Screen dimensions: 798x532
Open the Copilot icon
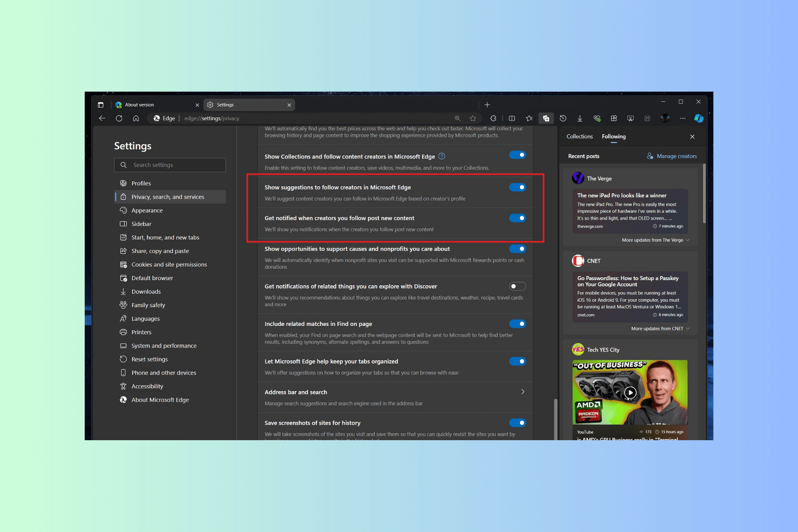pyautogui.click(x=699, y=118)
